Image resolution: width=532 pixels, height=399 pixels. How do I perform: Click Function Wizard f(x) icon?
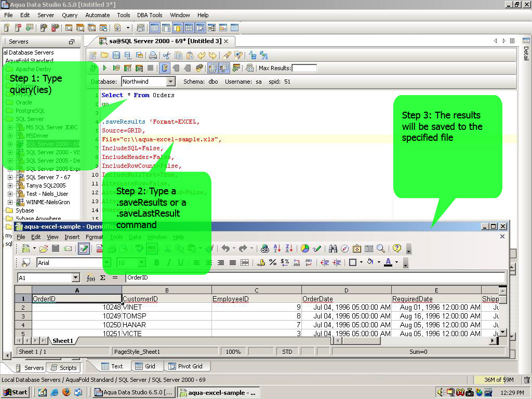tap(90, 278)
